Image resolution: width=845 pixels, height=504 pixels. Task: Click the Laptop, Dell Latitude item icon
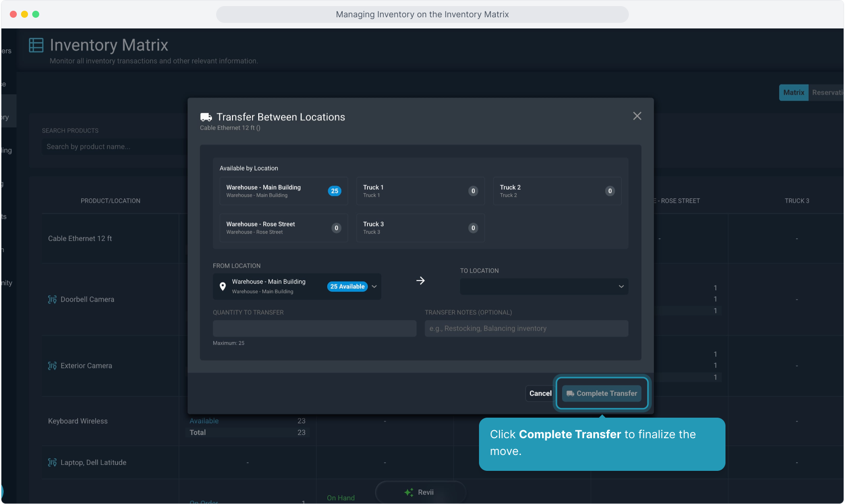(52, 462)
